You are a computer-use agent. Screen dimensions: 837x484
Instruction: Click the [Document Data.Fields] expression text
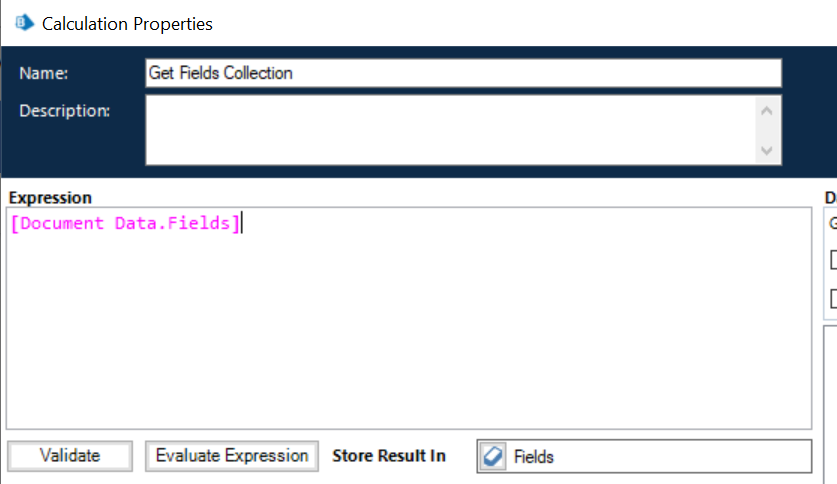(x=125, y=223)
